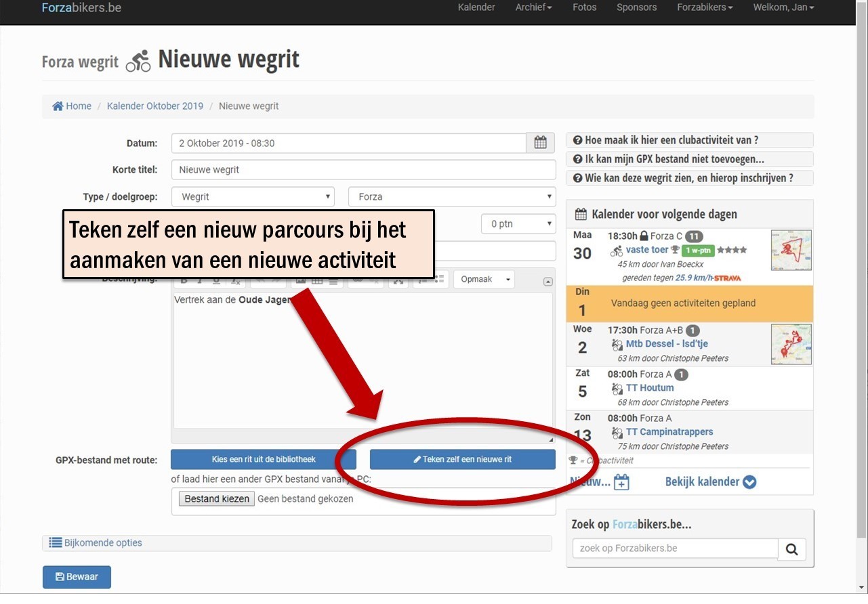
Task: Click the new-activity calendar plus icon
Action: pyautogui.click(x=621, y=482)
